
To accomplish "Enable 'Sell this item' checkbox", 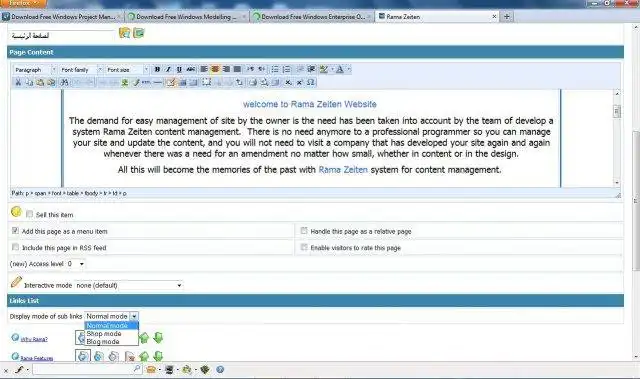I will click(x=29, y=214).
